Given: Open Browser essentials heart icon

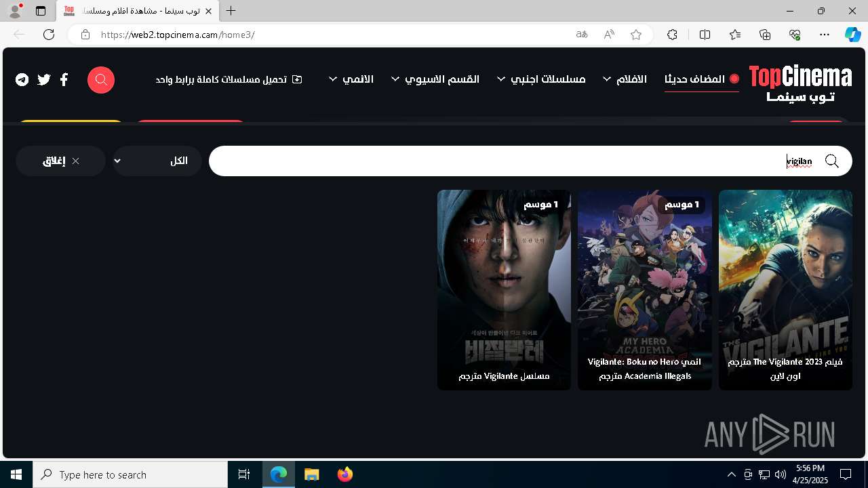Looking at the screenshot, I should [795, 35].
